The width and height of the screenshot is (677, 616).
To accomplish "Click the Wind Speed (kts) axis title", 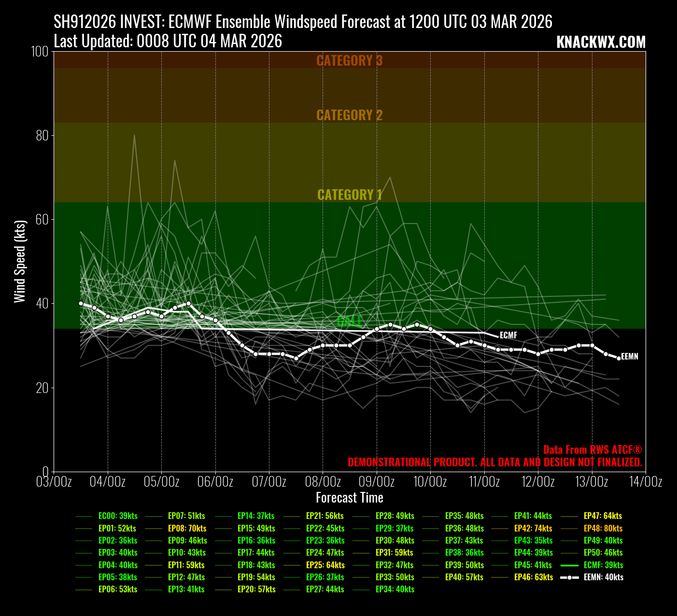I will pos(20,261).
